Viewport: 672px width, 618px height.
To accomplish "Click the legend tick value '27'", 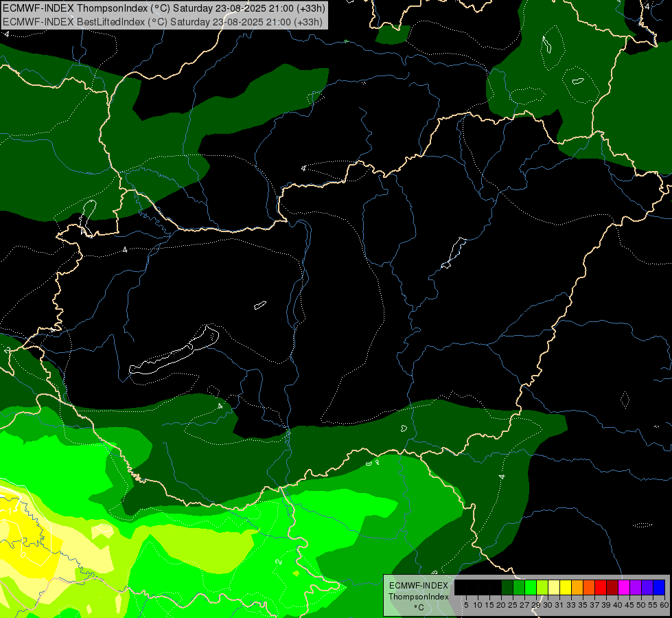I will click(524, 605).
